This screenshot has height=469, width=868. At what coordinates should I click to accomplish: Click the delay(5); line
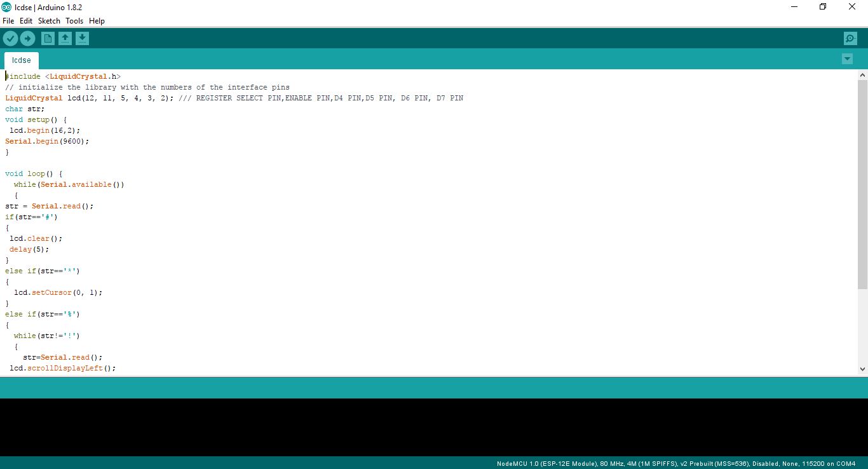[29, 249]
